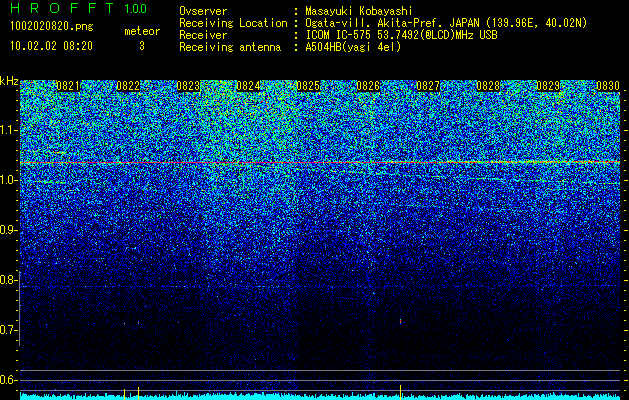629x400 pixels.
Task: Click the 0825 time marker
Action: click(x=308, y=86)
